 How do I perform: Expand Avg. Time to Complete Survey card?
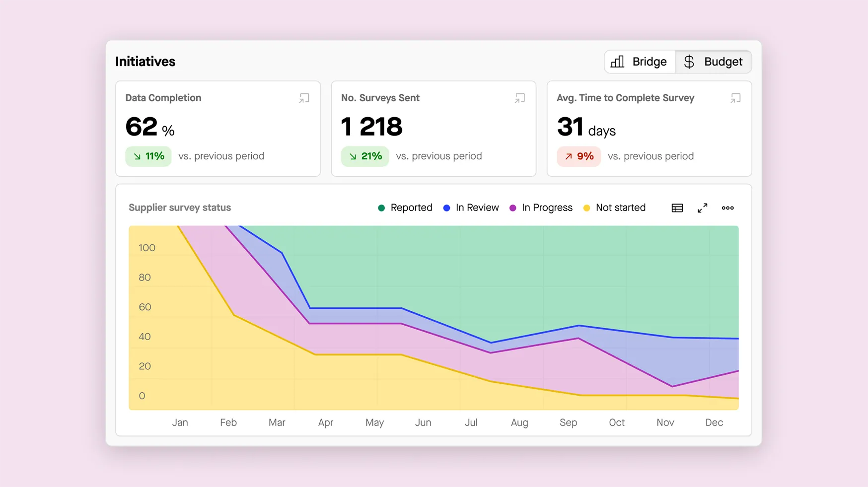735,98
